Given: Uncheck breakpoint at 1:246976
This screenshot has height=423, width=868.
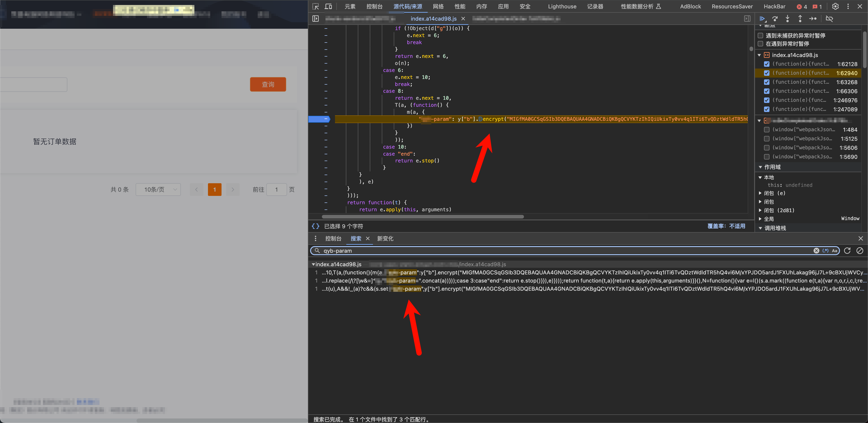Looking at the screenshot, I should coord(767,100).
